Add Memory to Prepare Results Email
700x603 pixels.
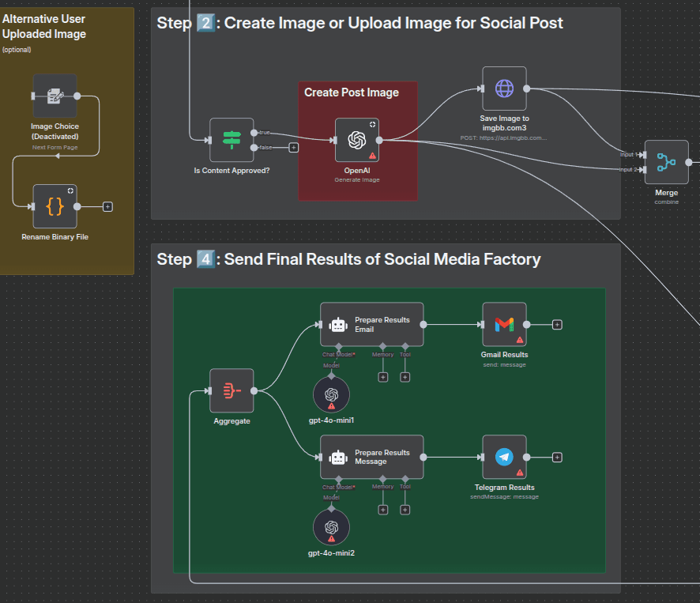click(383, 377)
